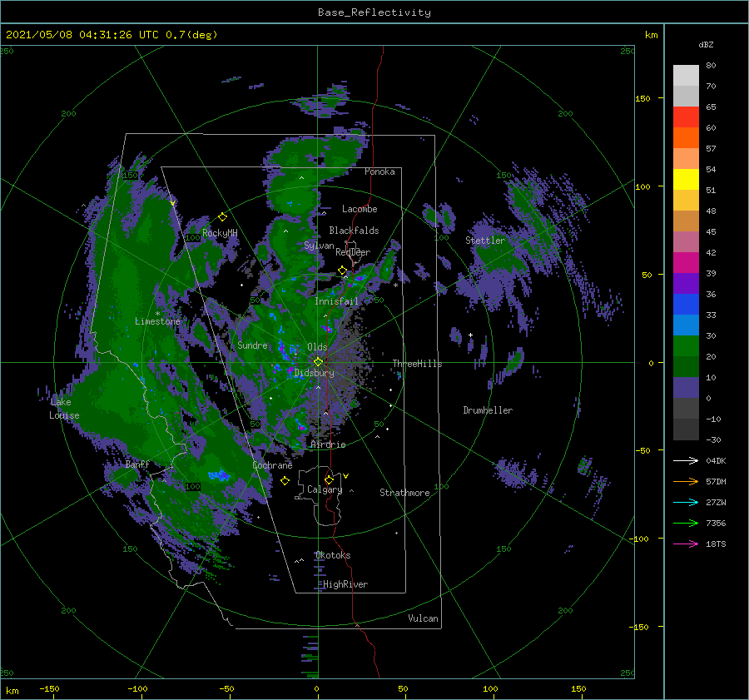The height and width of the screenshot is (700, 749).
Task: Click the Limestone label
Action: click(x=157, y=321)
